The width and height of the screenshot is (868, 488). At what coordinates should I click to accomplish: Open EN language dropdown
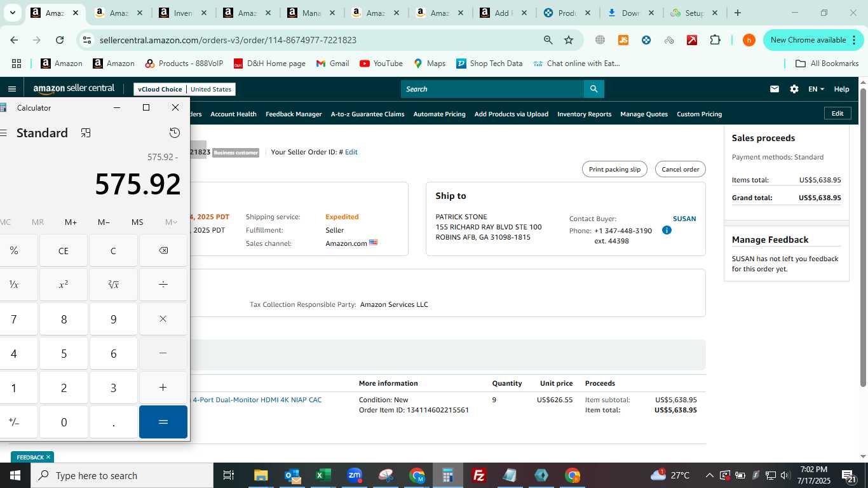[x=816, y=89]
